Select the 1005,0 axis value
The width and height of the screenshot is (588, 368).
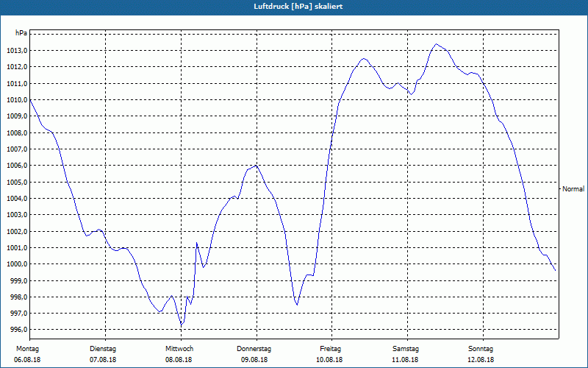click(x=17, y=182)
